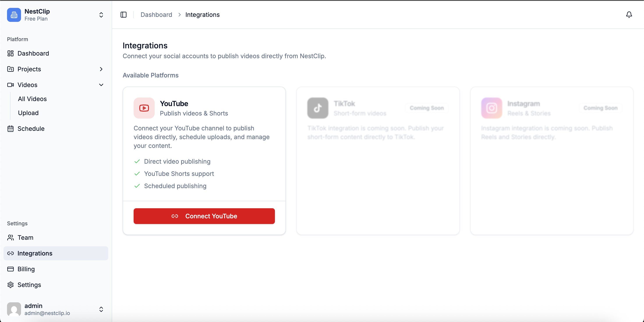This screenshot has height=322, width=644.
Task: Open All Videos in the sidebar
Action: (x=32, y=99)
